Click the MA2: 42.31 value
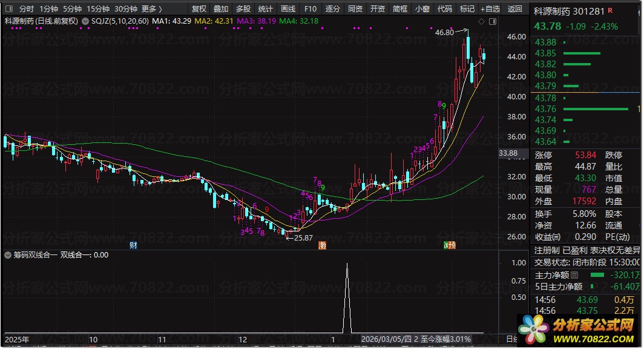 click(x=214, y=21)
